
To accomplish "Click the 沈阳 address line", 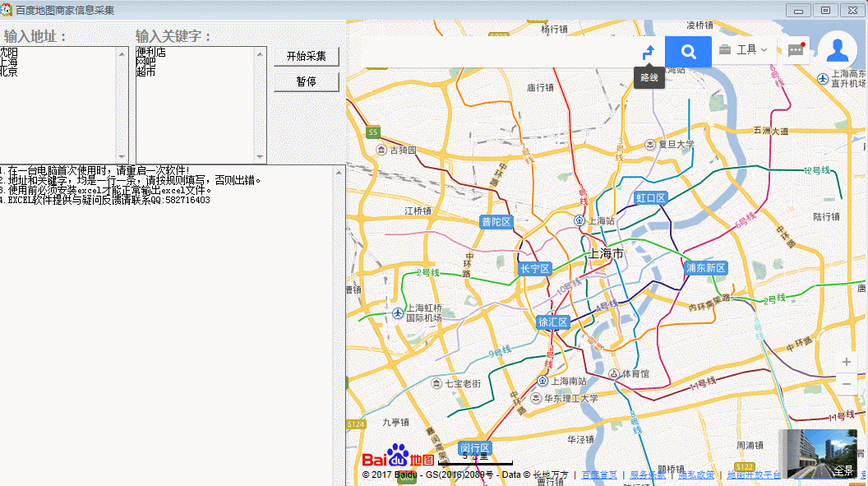I will coord(9,52).
